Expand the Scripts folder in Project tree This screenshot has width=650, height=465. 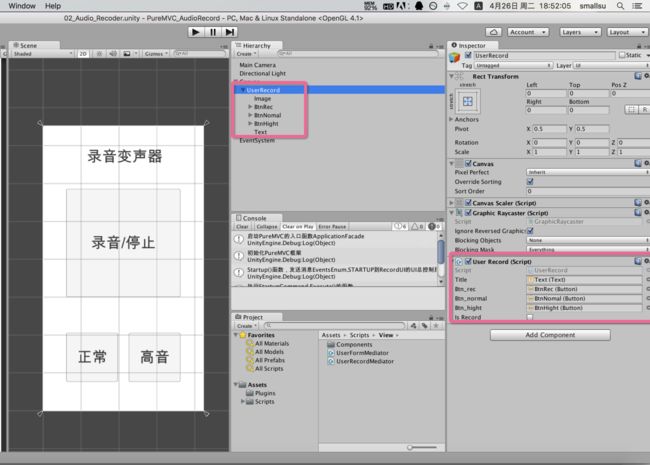tap(243, 401)
